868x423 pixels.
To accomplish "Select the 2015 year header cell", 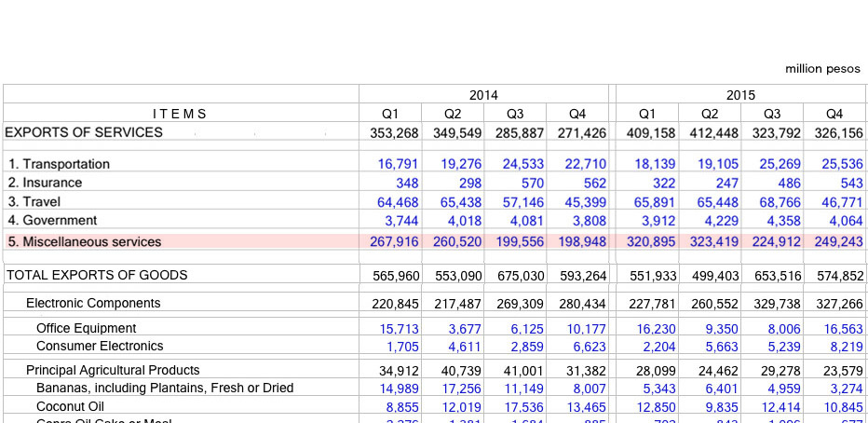I will point(740,95).
